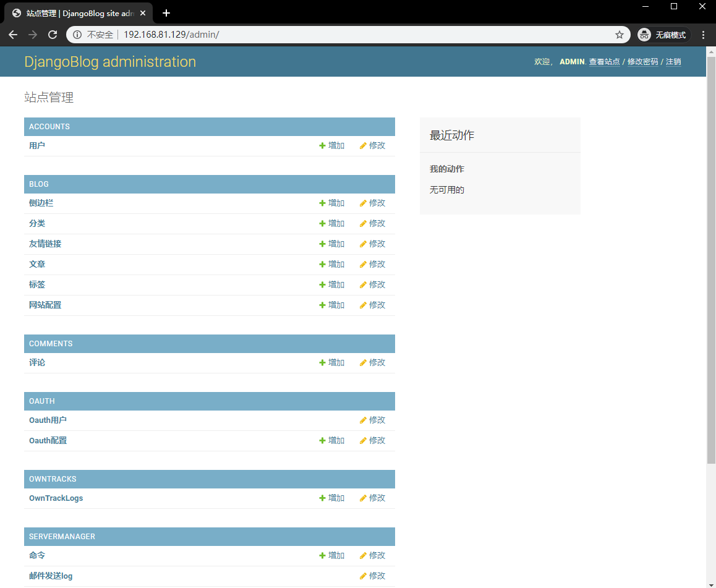Open the 命令 commands list
The width and height of the screenshot is (716, 588).
[37, 556]
